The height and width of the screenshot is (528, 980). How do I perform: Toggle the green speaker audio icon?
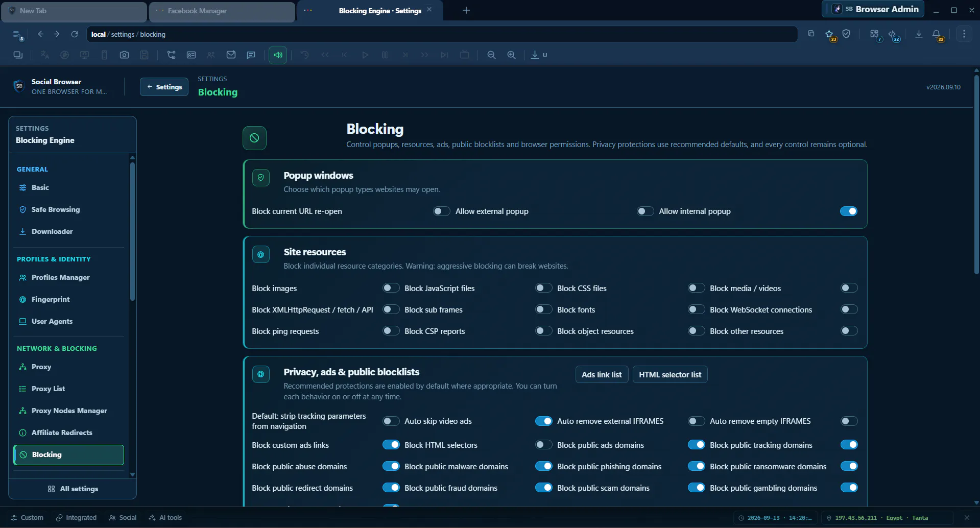point(278,55)
